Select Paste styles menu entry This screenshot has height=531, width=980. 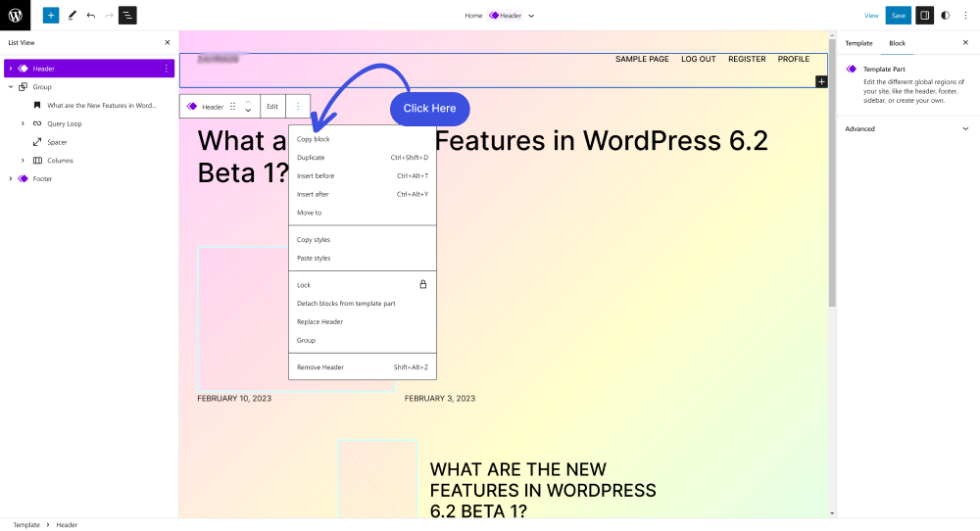point(363,258)
